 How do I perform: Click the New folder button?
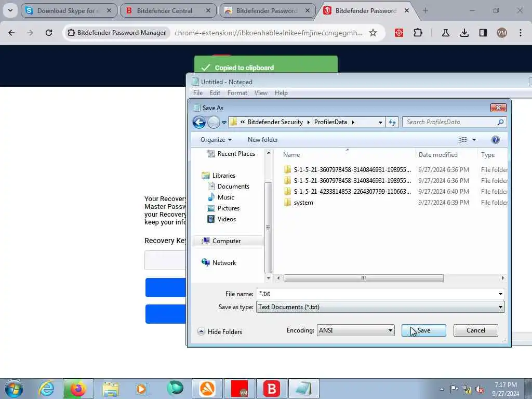coord(262,140)
